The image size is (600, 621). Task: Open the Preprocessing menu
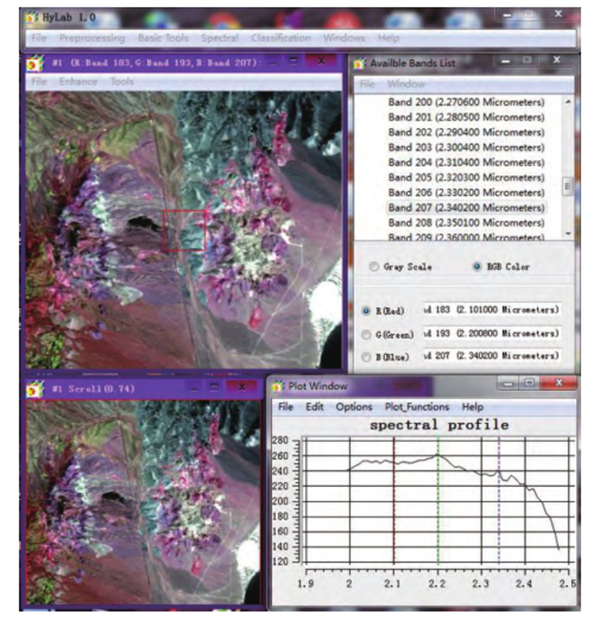92,38
